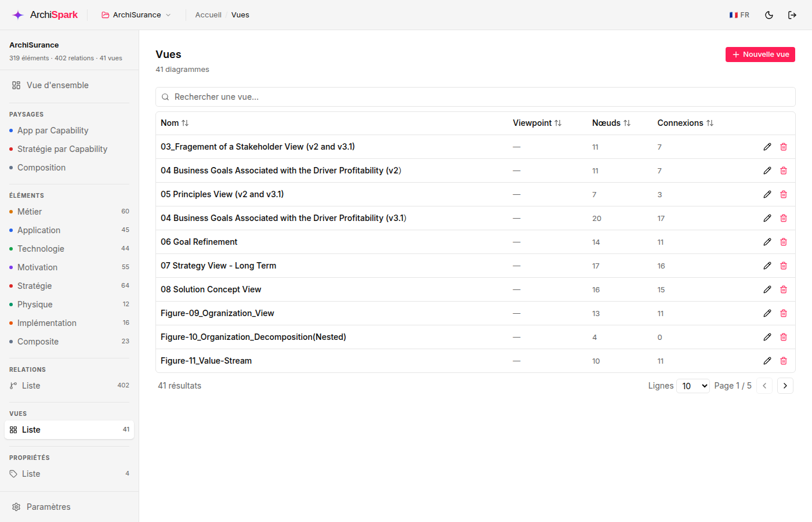Image resolution: width=812 pixels, height=522 pixels.
Task: Edit the 08 Solution Concept View
Action: click(767, 289)
